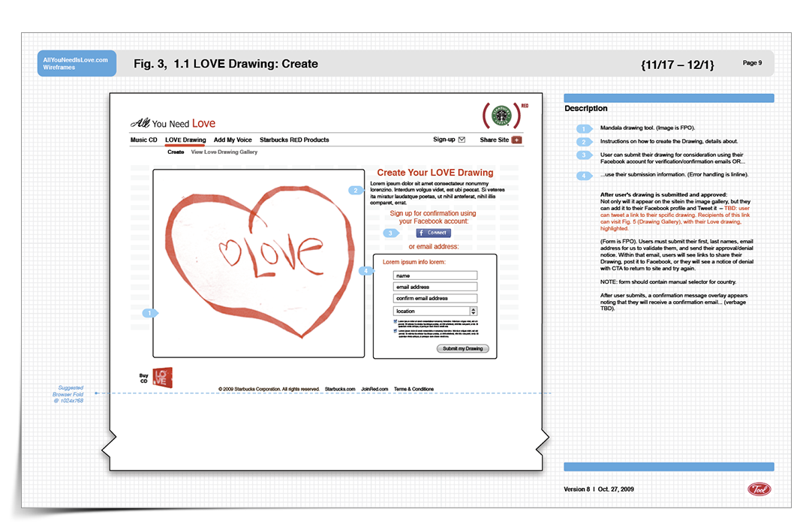Click the Facebook f icon on Connect

coord(421,233)
